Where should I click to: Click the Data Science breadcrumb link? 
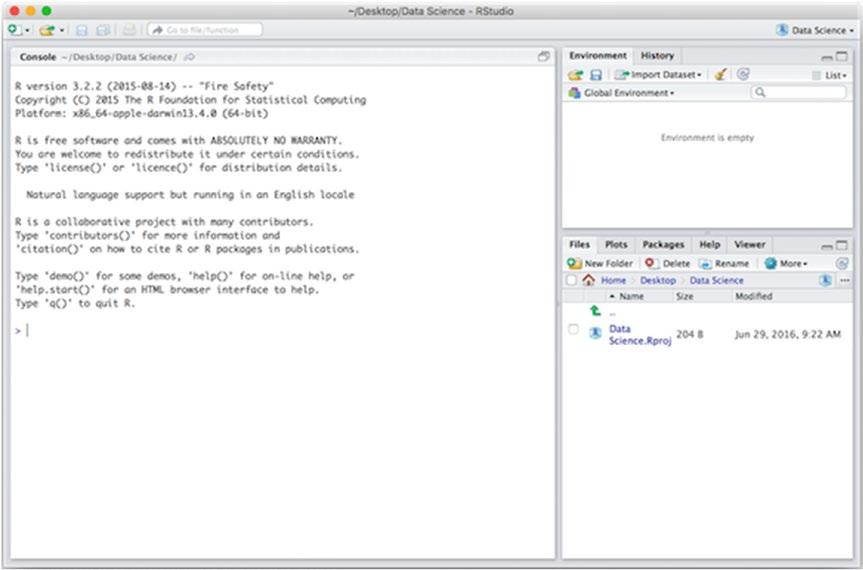point(717,281)
